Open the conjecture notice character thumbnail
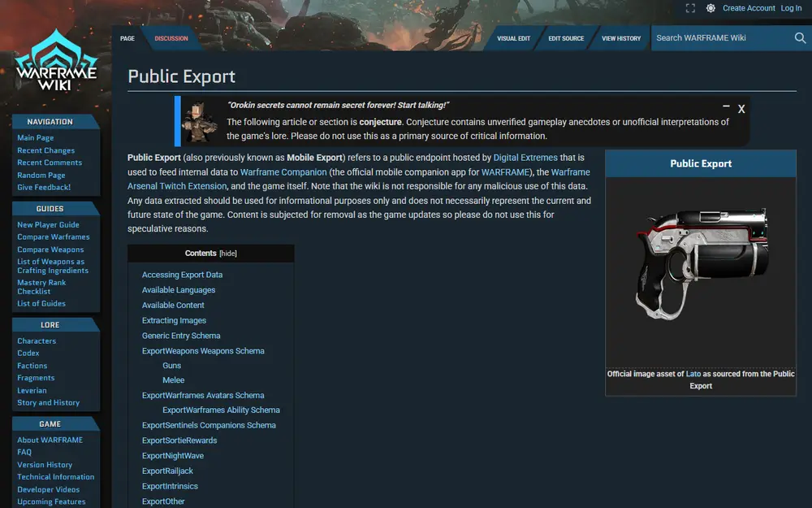The image size is (812, 508). [200, 122]
